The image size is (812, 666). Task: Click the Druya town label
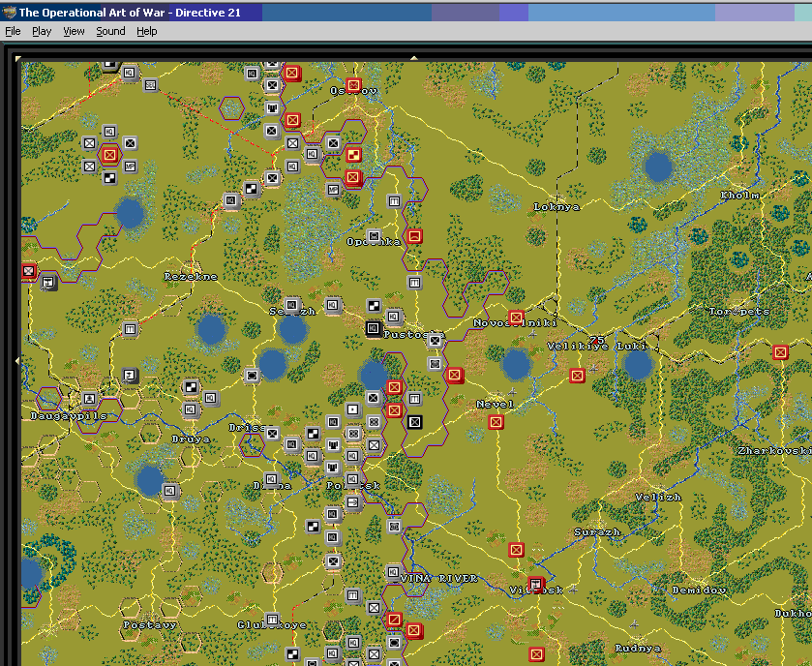[191, 439]
